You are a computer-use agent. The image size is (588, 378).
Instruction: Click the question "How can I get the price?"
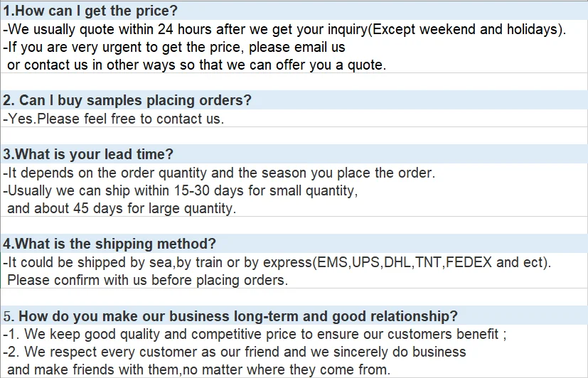[90, 11]
